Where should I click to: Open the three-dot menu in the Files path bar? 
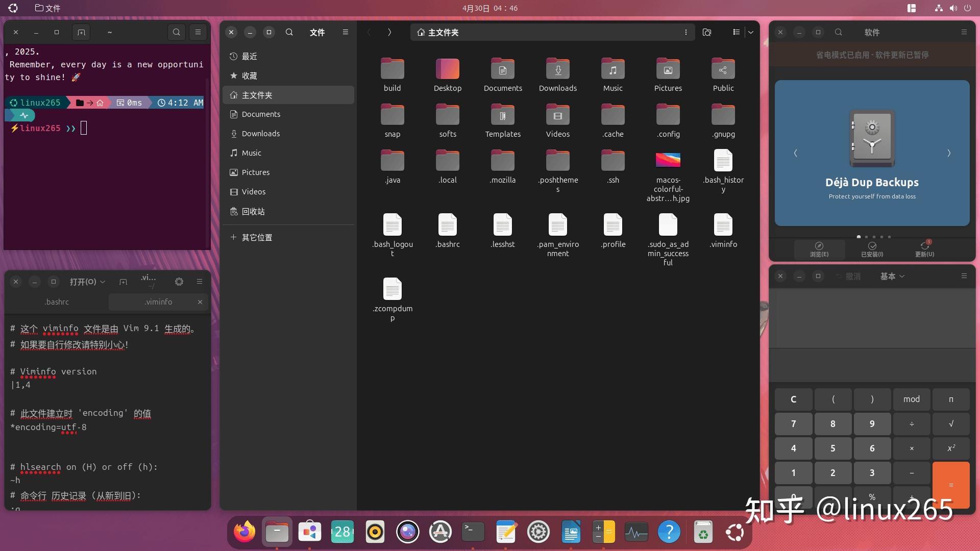(686, 32)
